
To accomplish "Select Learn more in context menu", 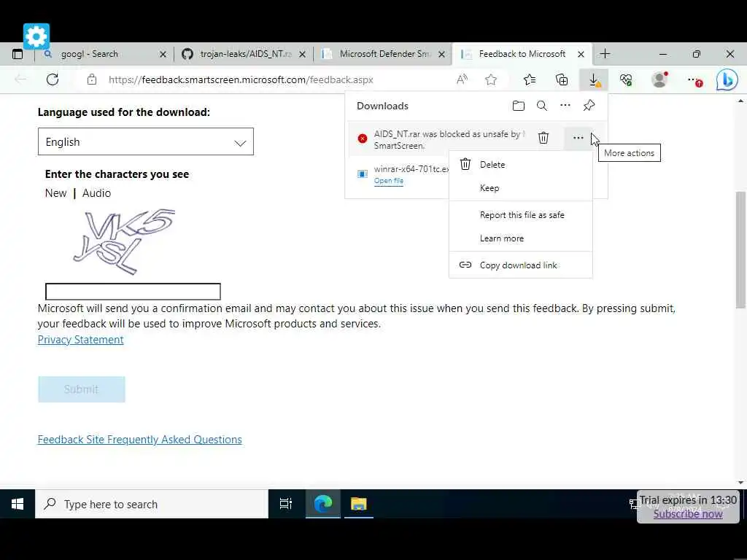I will pos(521,238).
